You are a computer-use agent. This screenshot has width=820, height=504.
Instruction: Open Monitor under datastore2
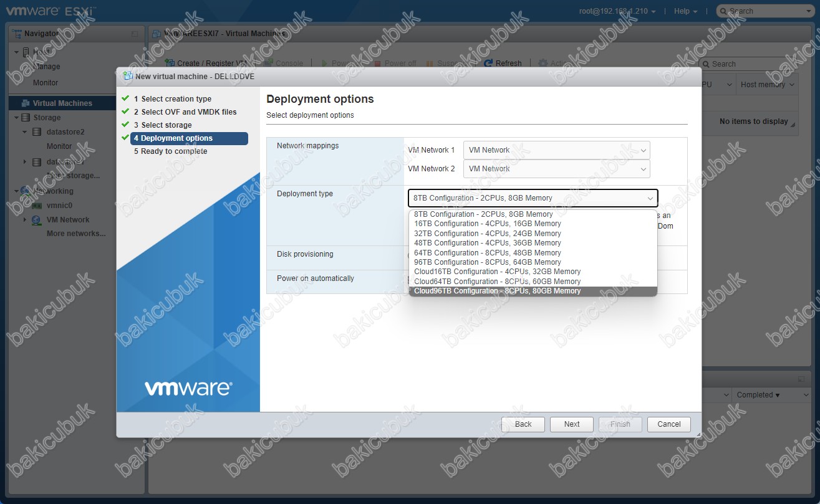coord(59,146)
